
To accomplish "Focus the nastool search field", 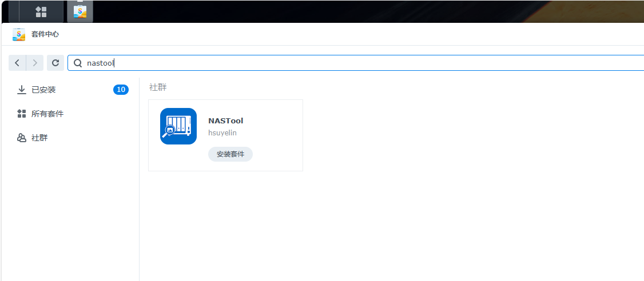I will (356, 63).
